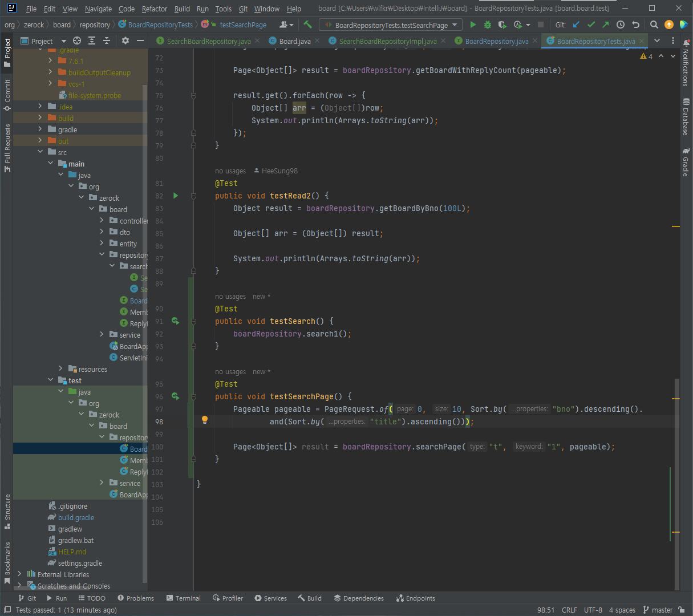The image size is (693, 616).
Task: Rollback changes with the undo arrow
Action: (x=635, y=25)
